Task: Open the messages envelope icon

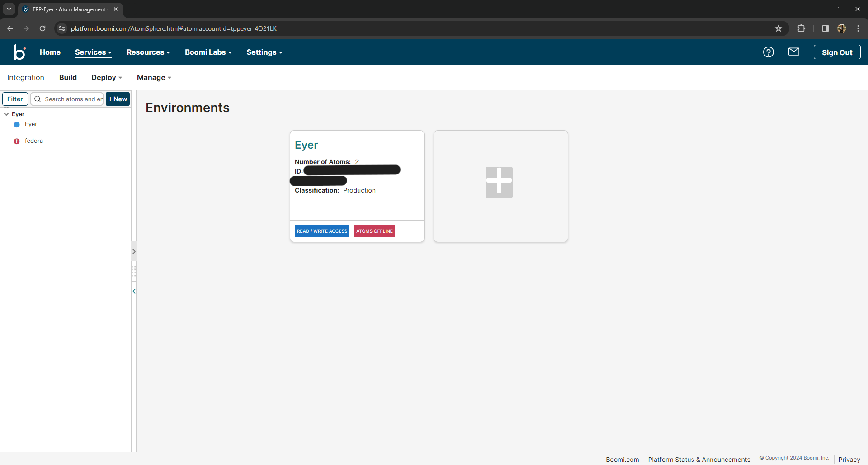Action: coord(794,52)
